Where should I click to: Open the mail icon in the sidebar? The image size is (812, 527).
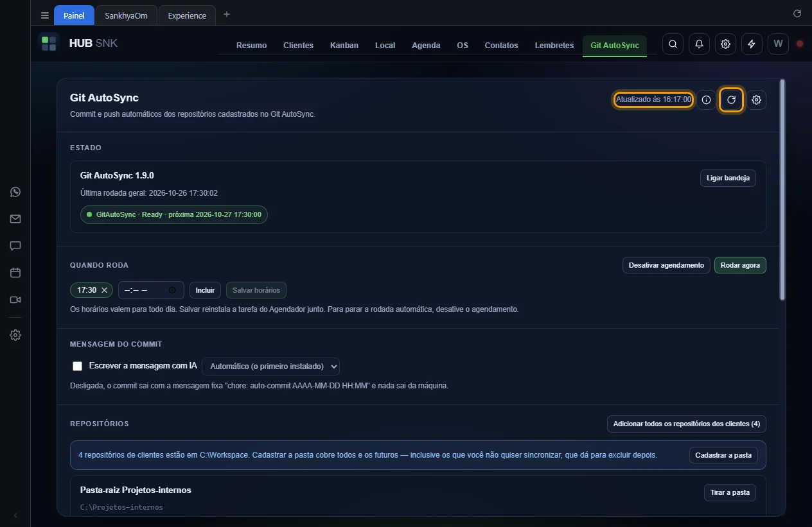[x=15, y=219]
